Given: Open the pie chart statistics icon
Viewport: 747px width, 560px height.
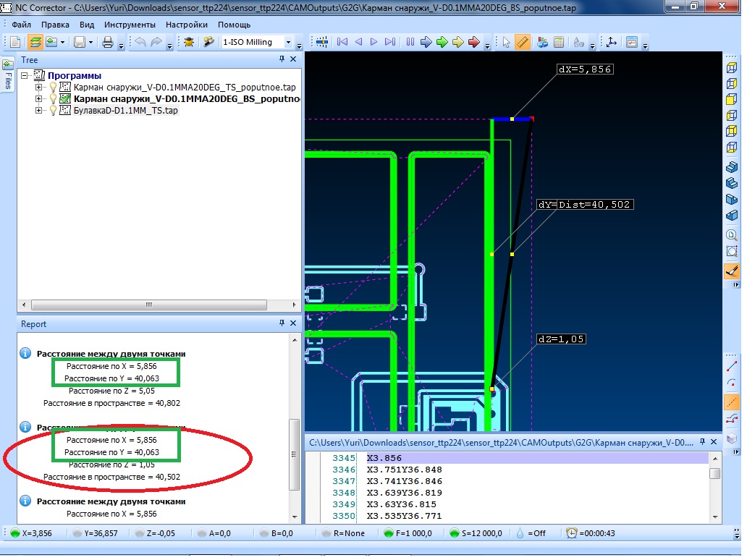Looking at the screenshot, I should pos(543,43).
